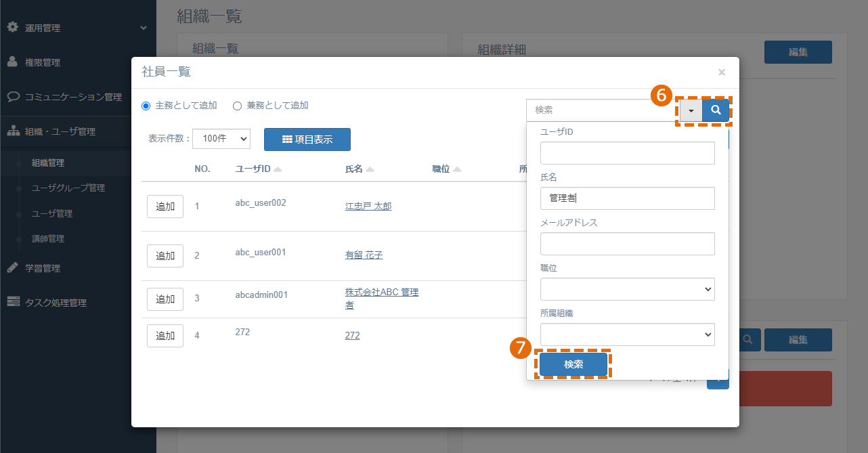This screenshot has width=868, height=453.
Task: Click the 権限管理 person icon
Action: tap(12, 62)
